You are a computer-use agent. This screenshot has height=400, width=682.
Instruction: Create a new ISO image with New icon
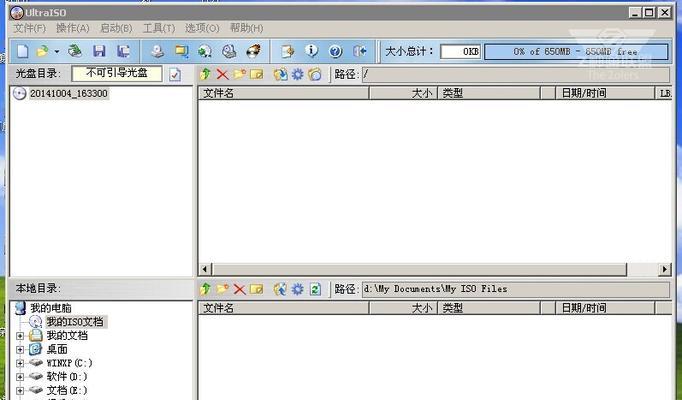[22, 51]
